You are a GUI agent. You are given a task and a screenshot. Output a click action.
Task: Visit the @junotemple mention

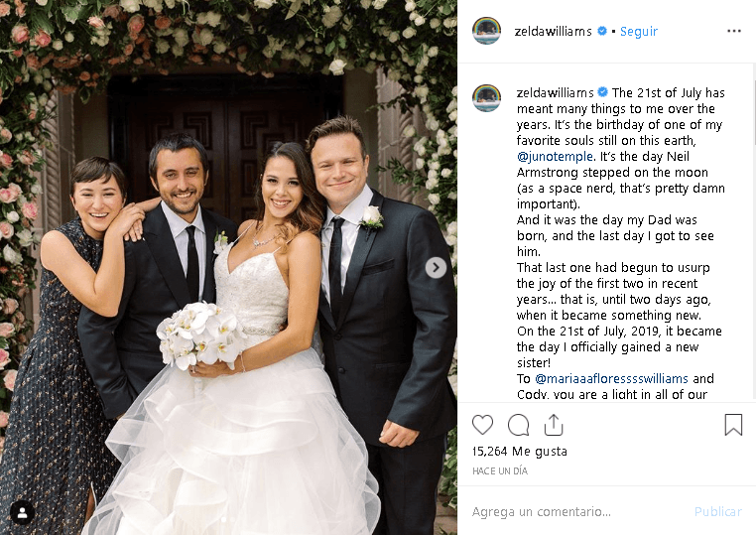tap(555, 156)
